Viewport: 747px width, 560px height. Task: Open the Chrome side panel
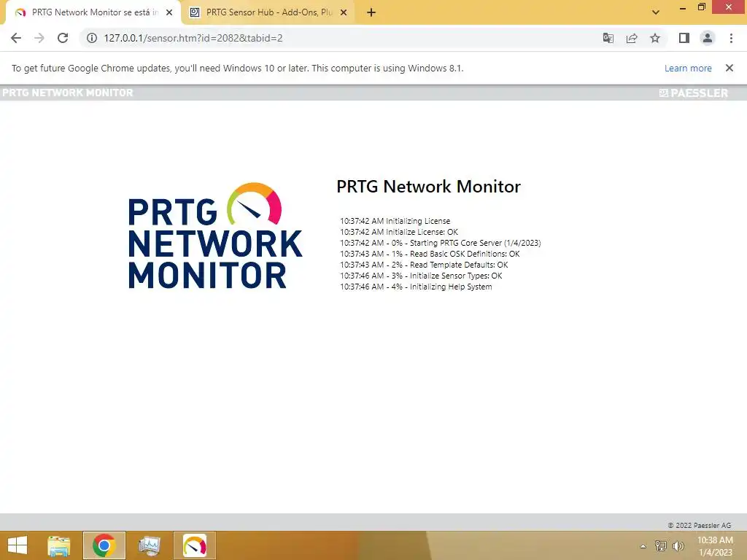pyautogui.click(x=684, y=38)
